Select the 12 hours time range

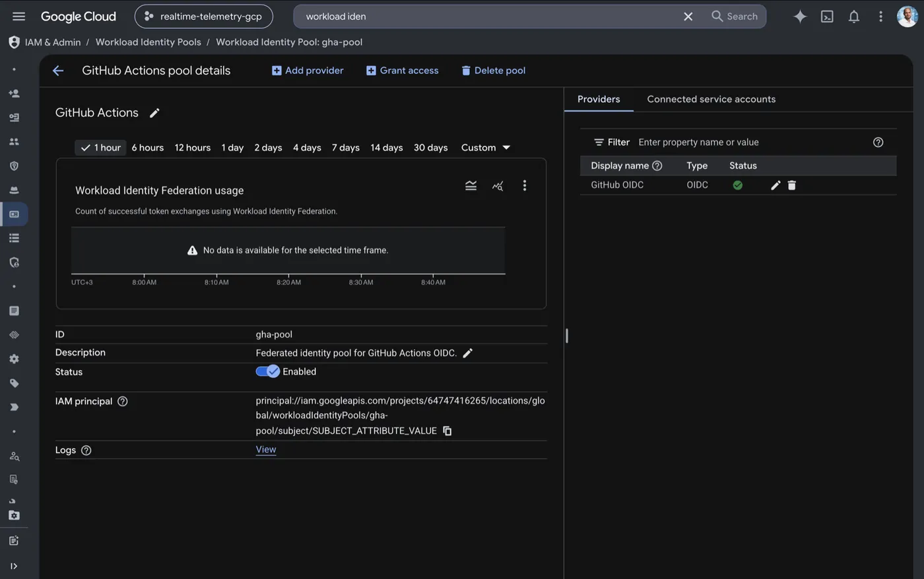click(x=193, y=148)
